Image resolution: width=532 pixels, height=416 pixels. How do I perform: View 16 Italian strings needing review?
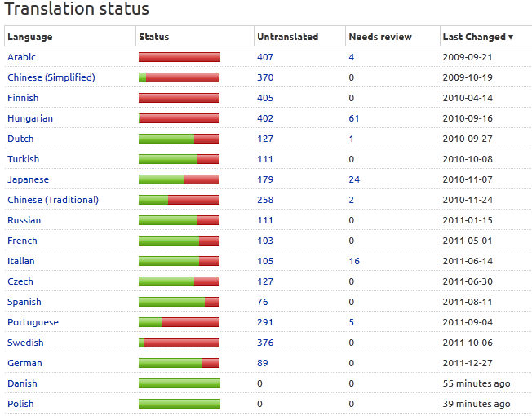point(354,261)
